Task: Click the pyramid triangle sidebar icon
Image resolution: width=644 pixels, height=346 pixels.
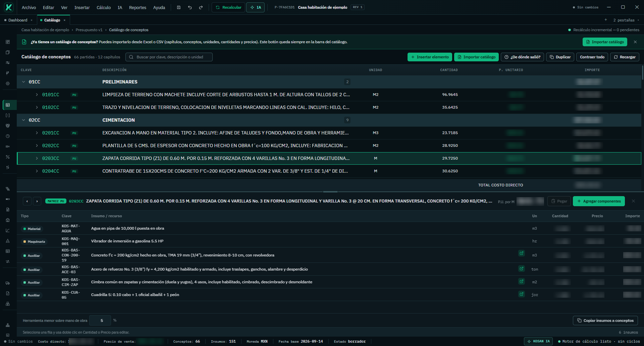Action: tap(8, 241)
